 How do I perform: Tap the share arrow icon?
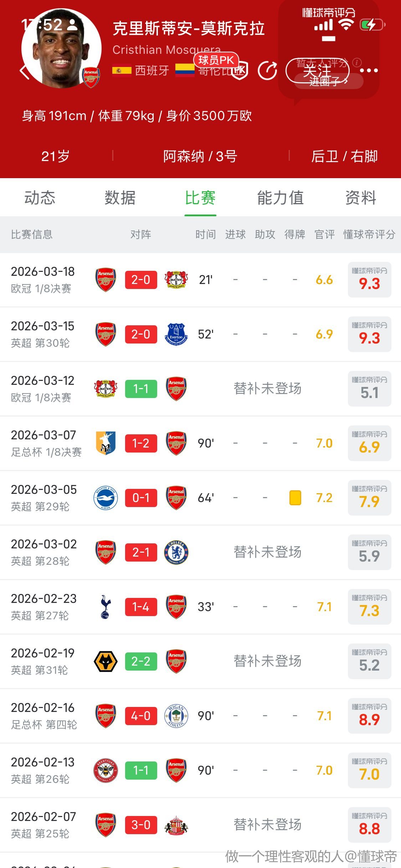pos(268,71)
